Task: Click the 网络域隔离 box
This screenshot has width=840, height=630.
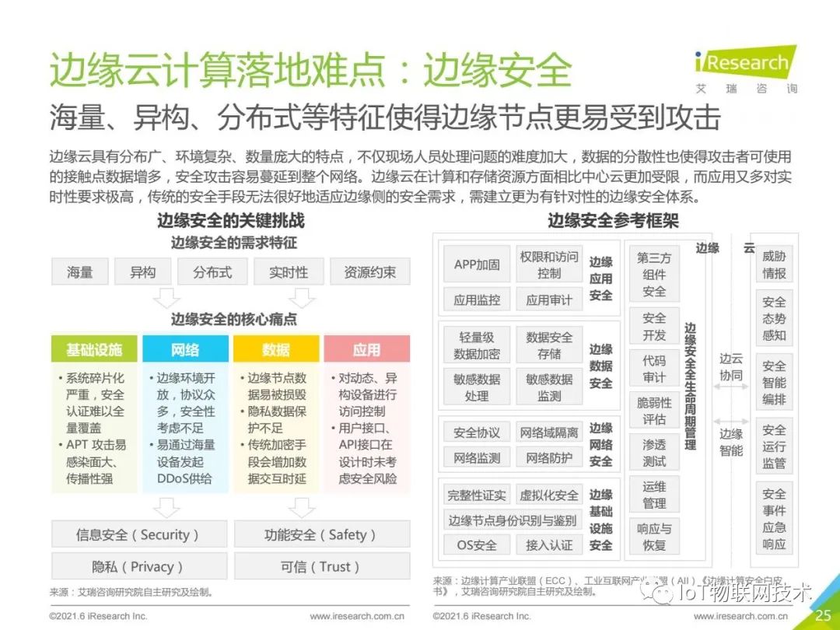Action: coord(549,432)
